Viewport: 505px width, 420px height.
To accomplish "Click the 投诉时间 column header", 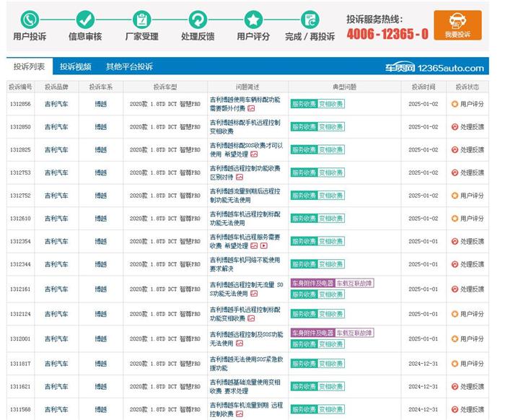I will pyautogui.click(x=423, y=87).
